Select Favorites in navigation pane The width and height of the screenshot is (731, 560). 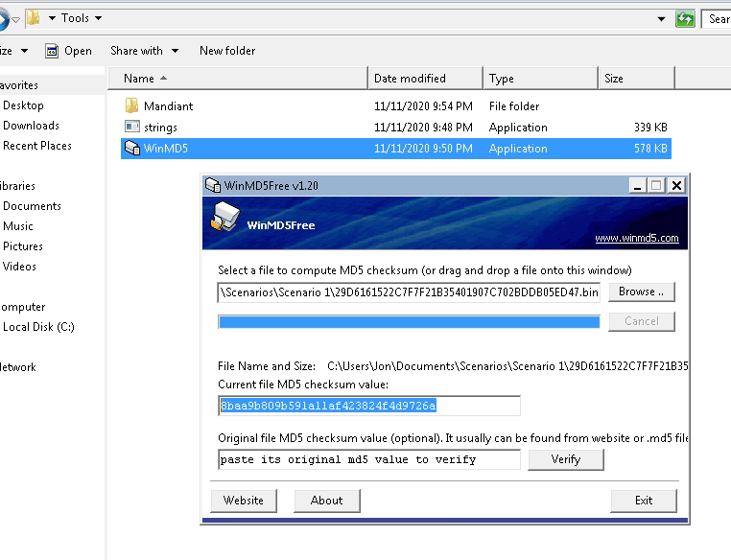tap(18, 85)
